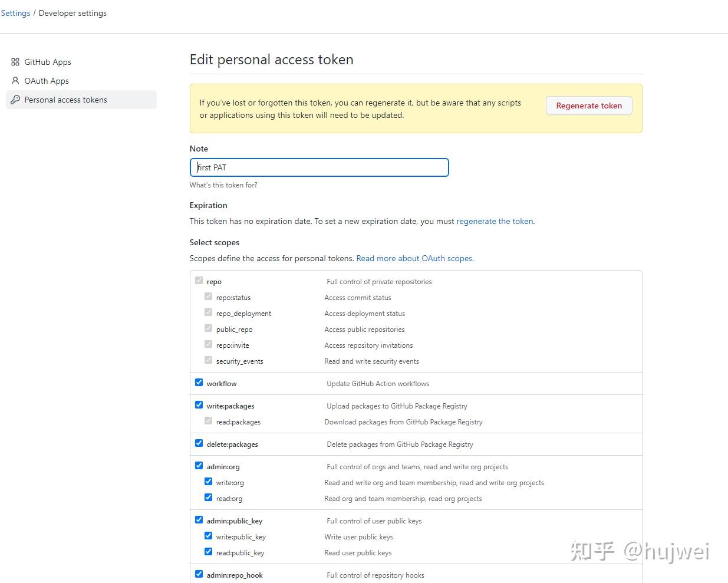Image resolution: width=728 pixels, height=583 pixels.
Task: Open Read more about OAuth scopes
Action: tap(414, 258)
